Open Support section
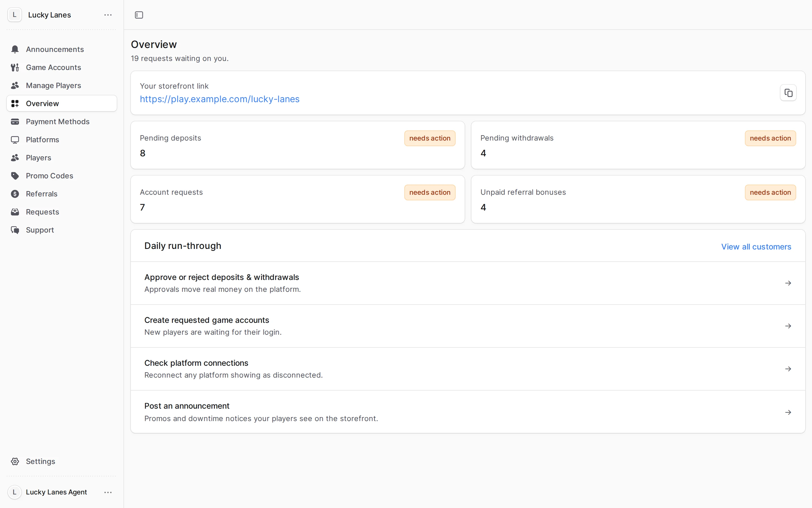Image resolution: width=812 pixels, height=508 pixels. [x=62, y=230]
